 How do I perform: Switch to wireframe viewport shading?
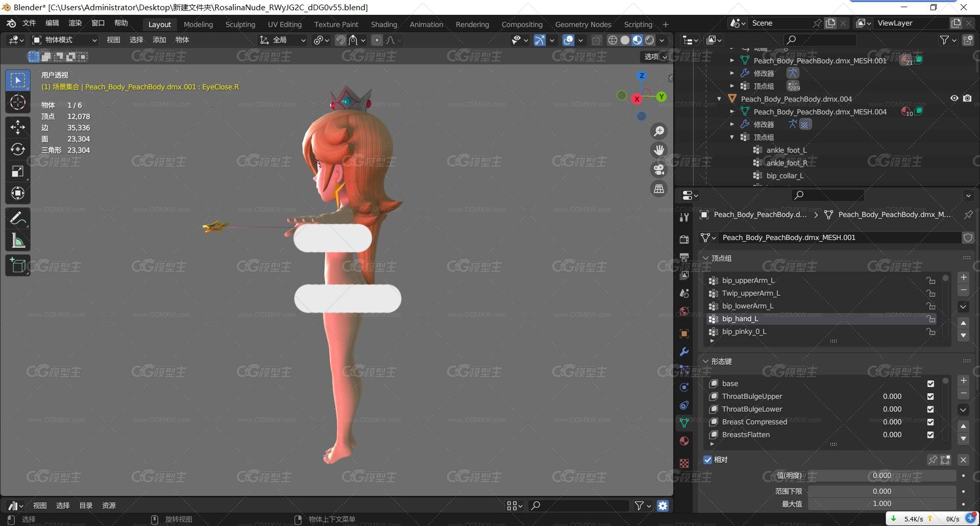(x=612, y=40)
